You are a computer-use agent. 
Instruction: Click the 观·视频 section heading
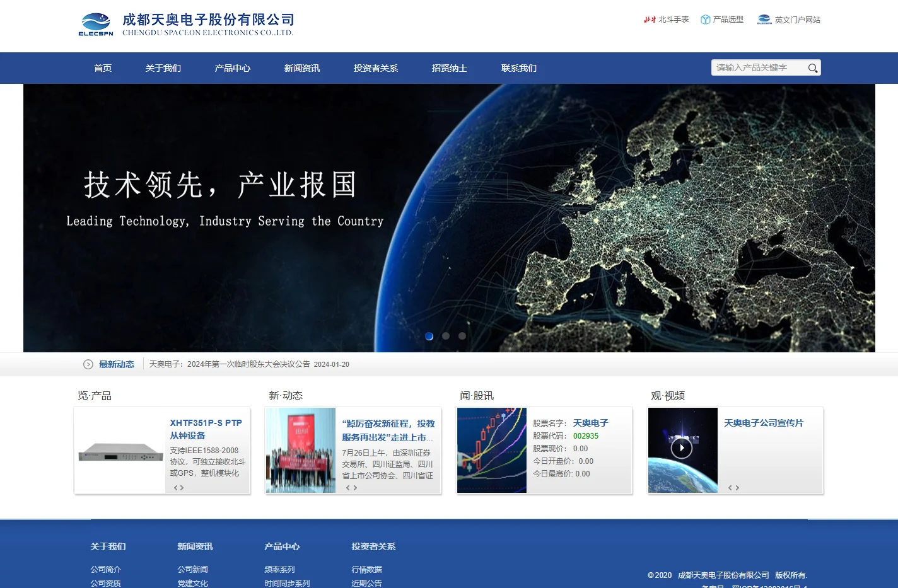[x=668, y=396]
